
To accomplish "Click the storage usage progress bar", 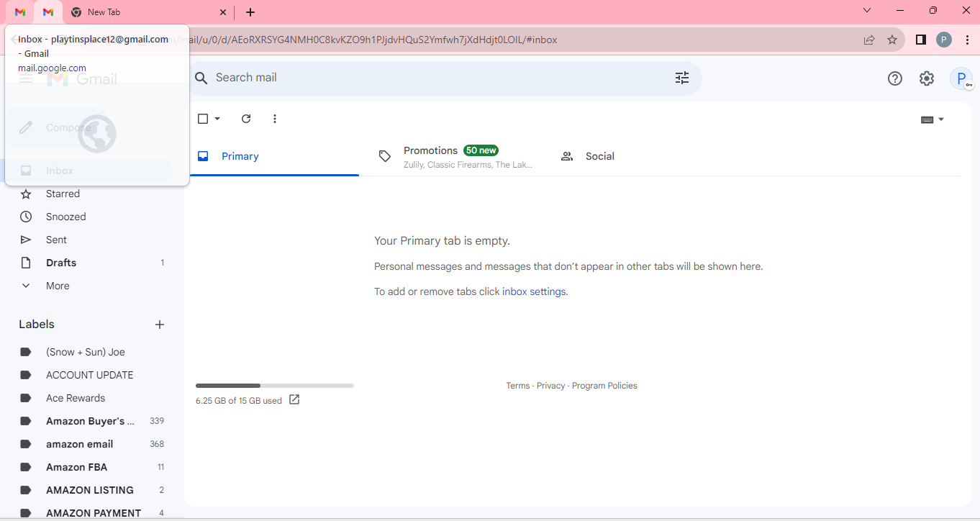I will tap(275, 386).
